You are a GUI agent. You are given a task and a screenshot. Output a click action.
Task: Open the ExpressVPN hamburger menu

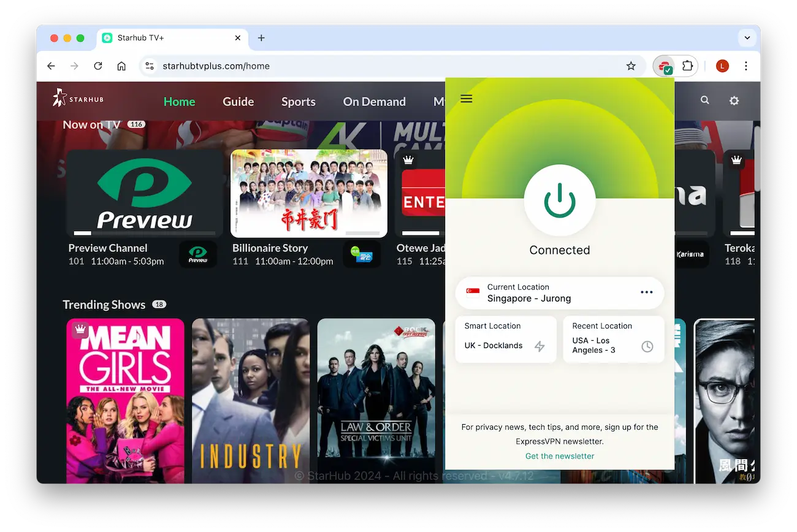[466, 98]
